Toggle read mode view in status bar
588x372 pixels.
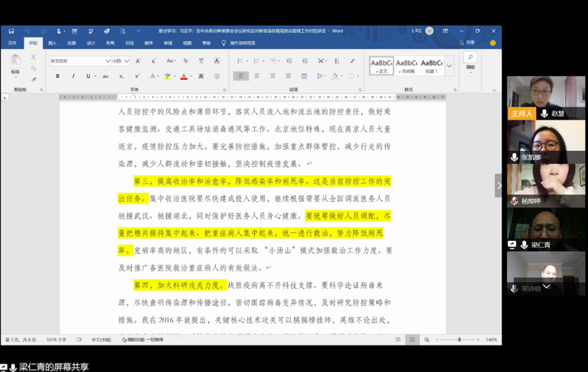tap(397, 339)
